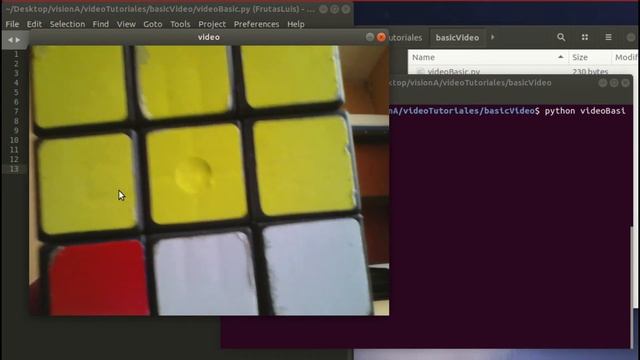Open the Help menu

coord(296,24)
